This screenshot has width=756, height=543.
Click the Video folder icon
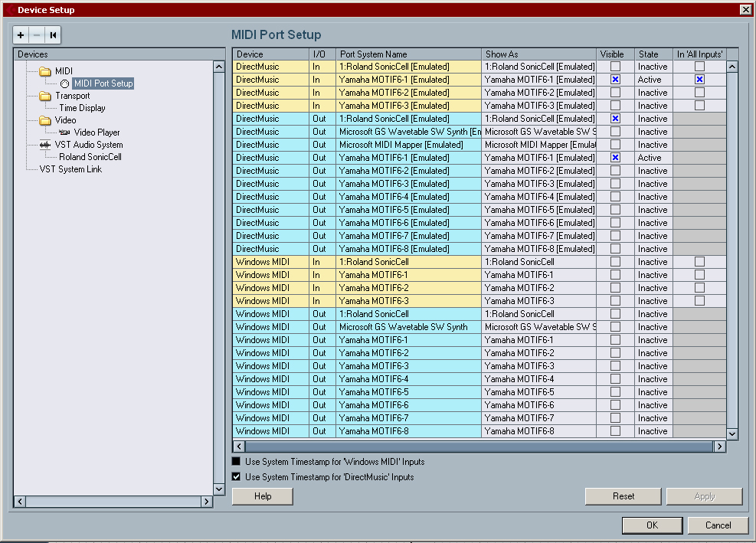44,120
